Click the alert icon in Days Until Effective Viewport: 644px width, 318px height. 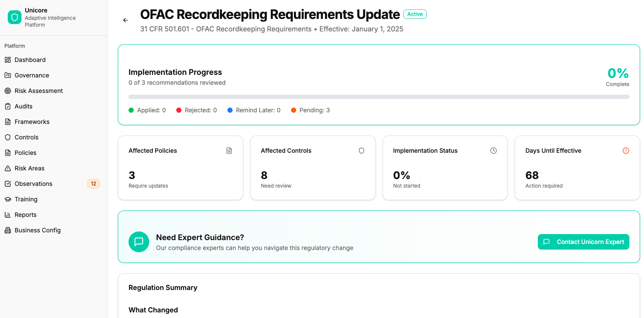click(626, 151)
